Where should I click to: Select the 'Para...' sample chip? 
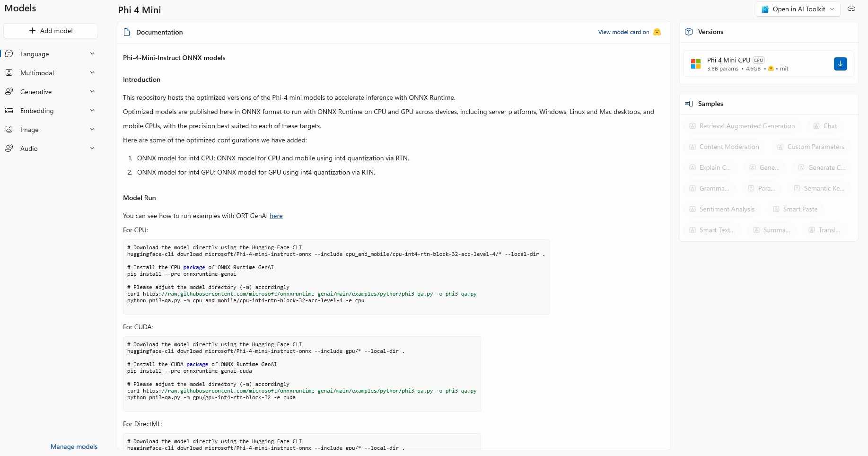tap(762, 188)
